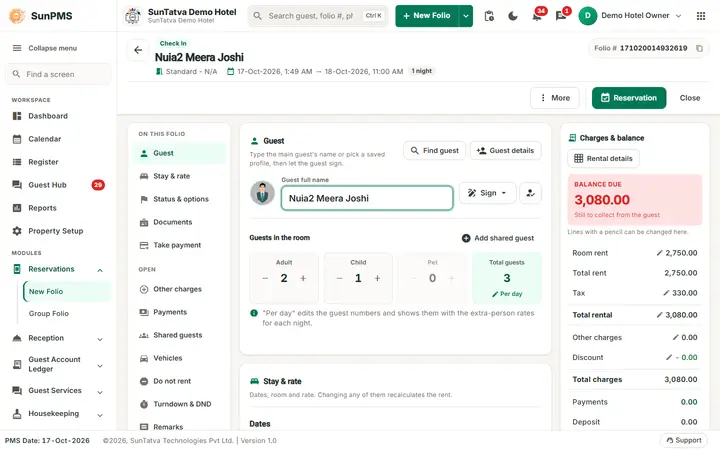This screenshot has height=450, width=720.
Task: Expand the Reception module
Action: (100, 339)
